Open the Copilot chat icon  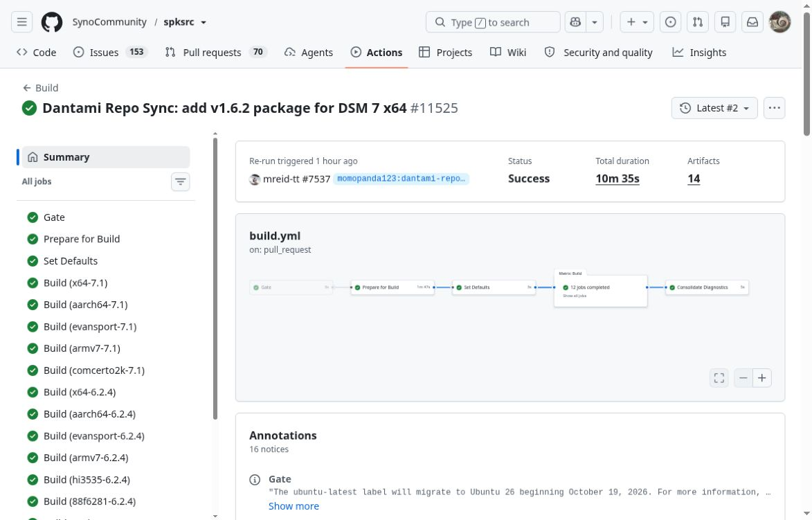pos(575,22)
